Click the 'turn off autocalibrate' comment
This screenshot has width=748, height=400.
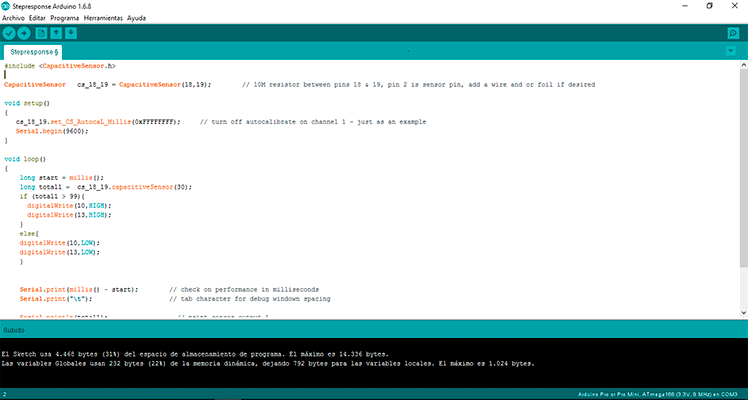[x=313, y=122]
